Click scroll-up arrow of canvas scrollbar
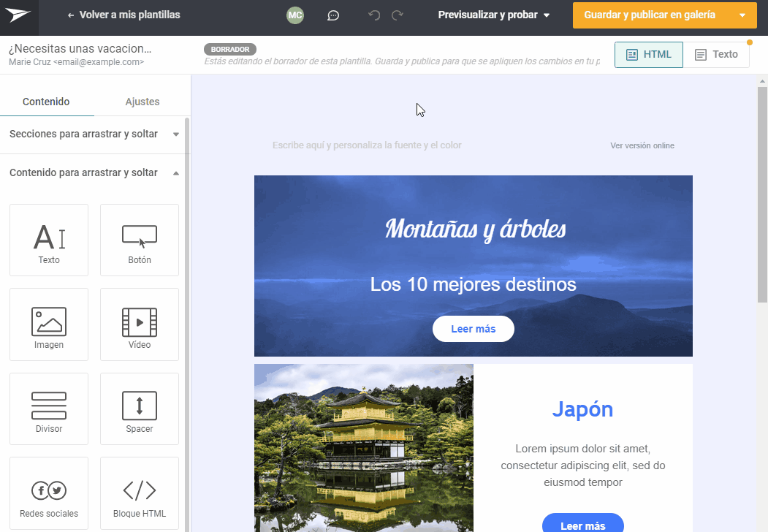 [762, 81]
